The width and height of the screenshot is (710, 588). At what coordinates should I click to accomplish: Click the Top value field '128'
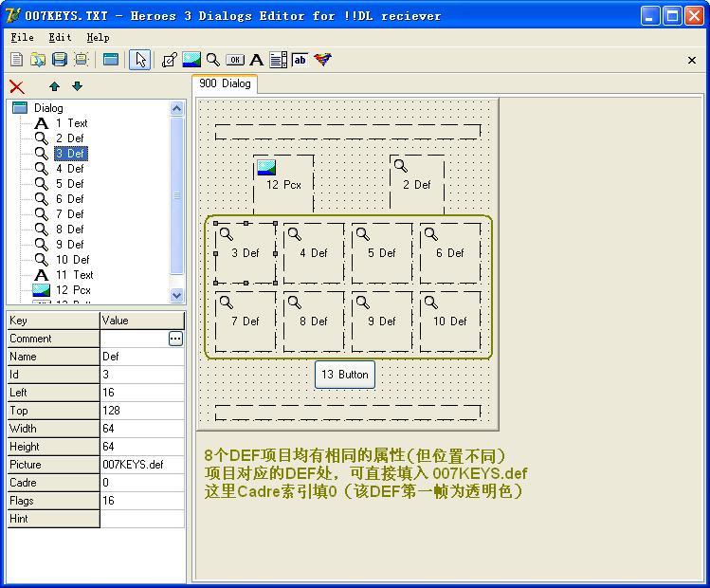(x=142, y=411)
